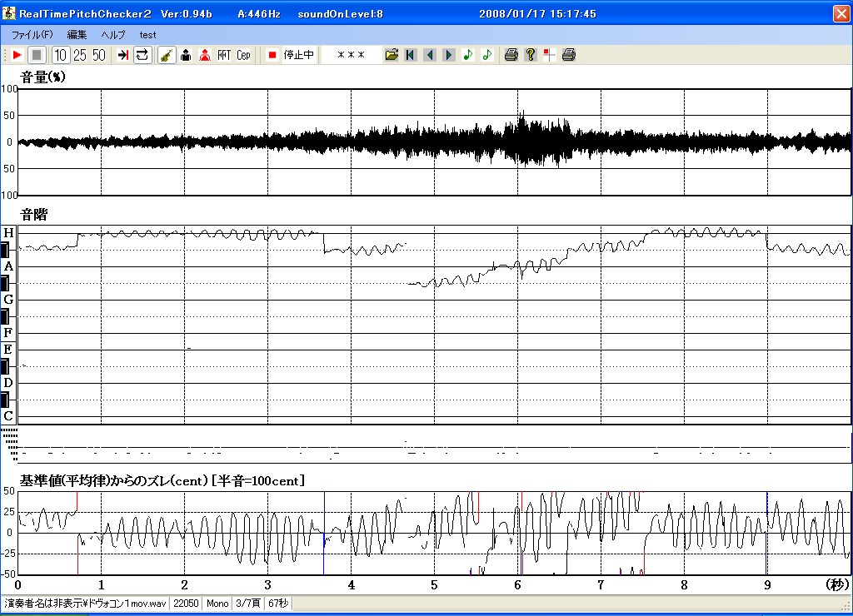The height and width of the screenshot is (616, 853).
Task: Open the test menu
Action: tap(147, 35)
